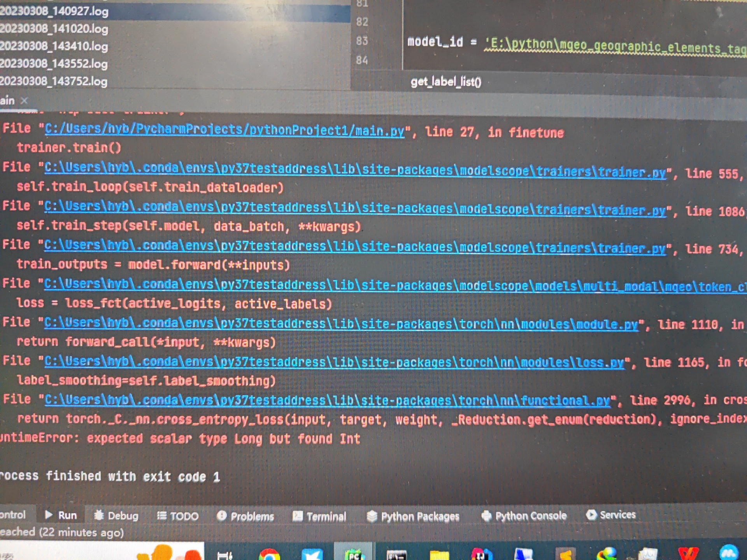747x560 pixels.
Task: Open the Services tool window
Action: tap(611, 515)
